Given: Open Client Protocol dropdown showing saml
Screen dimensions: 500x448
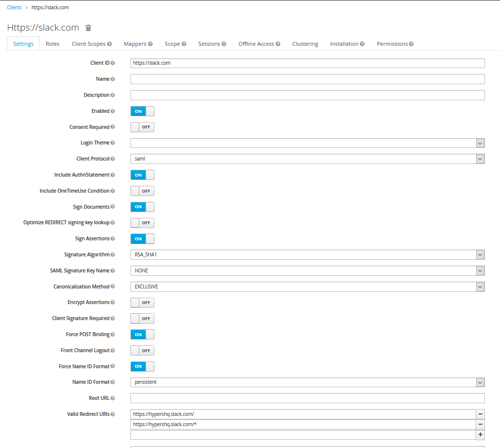Looking at the screenshot, I should (307, 159).
